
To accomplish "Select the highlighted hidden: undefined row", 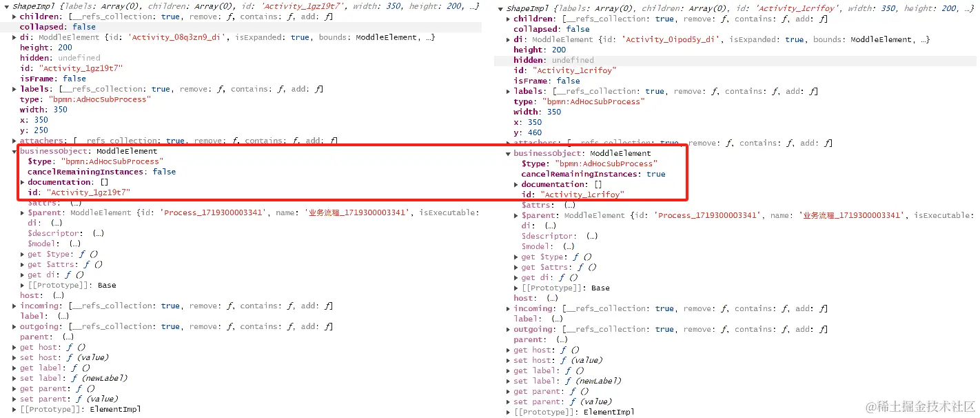I will coord(735,61).
